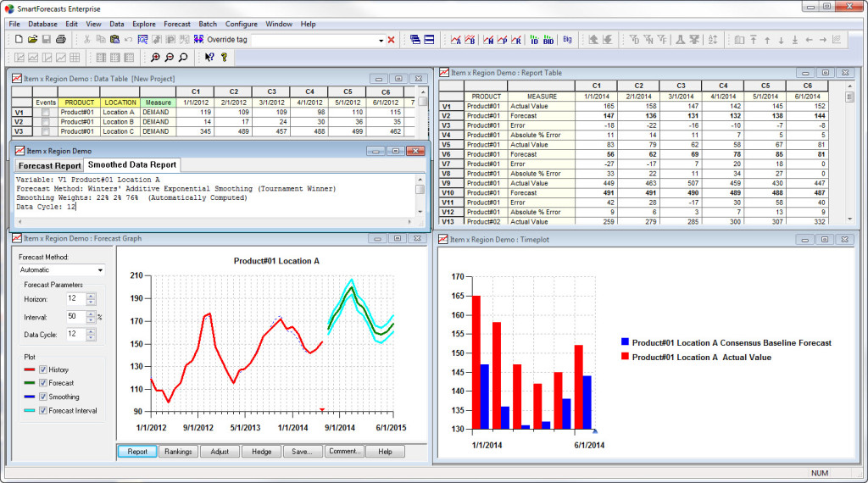
Task: Click the red X beside Override tag
Action: [391, 40]
